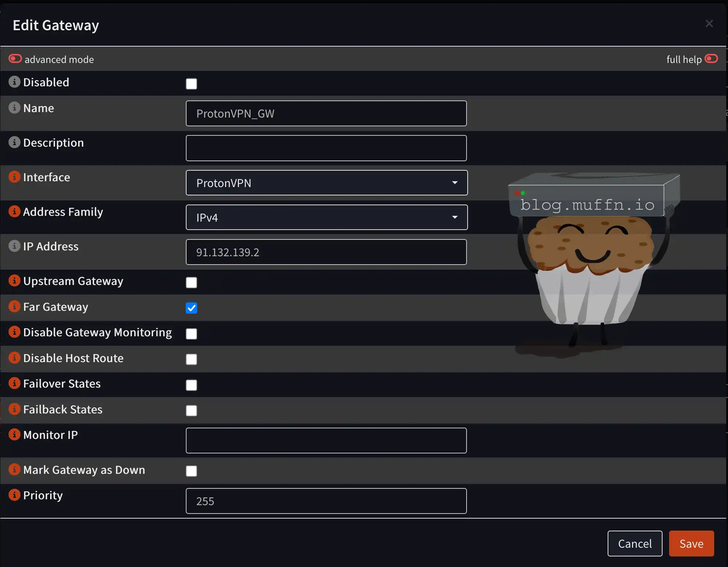
Task: Click help icon next to Priority
Action: (x=14, y=495)
